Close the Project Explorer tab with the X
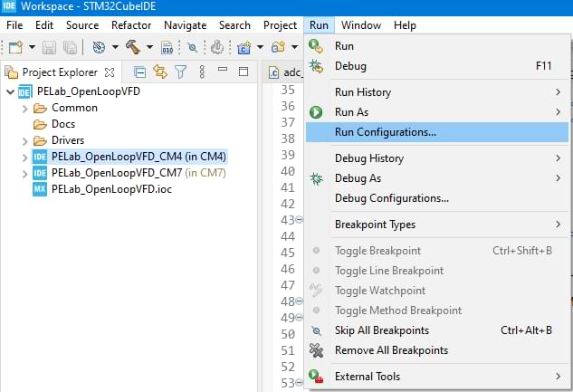Viewport: 573px width, 392px height. 110,72
